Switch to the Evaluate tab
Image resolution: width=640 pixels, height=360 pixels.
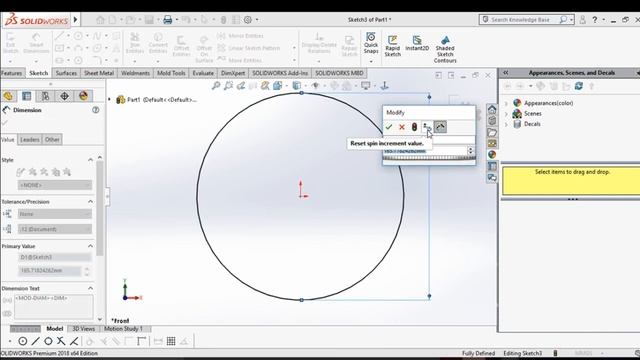pyautogui.click(x=203, y=73)
